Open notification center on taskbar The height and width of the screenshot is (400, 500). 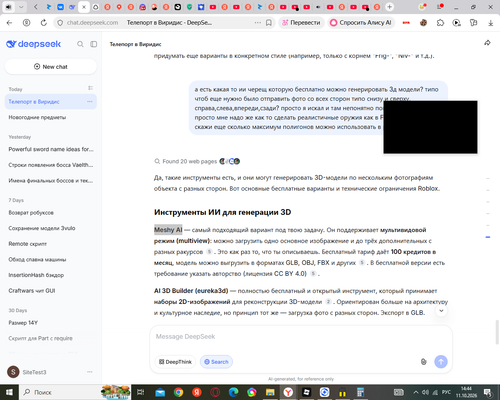point(488,392)
